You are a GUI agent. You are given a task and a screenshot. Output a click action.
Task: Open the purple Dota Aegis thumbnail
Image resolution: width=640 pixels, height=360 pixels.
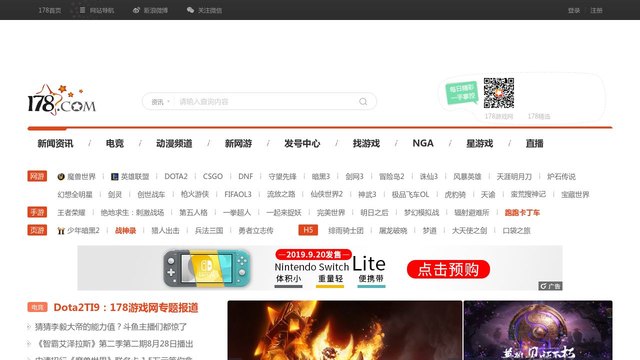(x=538, y=330)
